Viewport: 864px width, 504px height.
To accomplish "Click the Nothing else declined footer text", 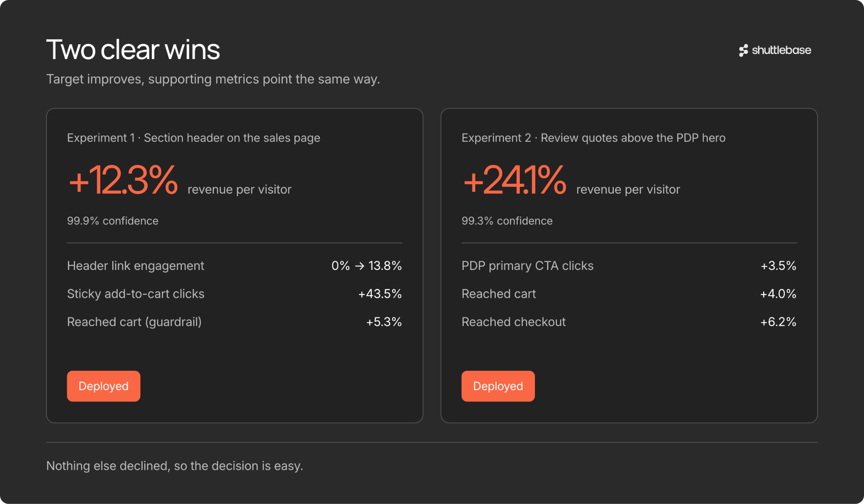I will point(175,466).
